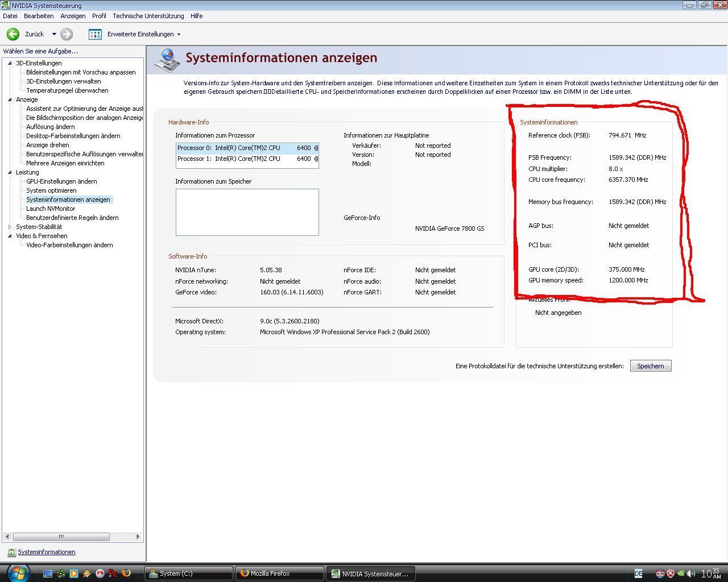Select Launch NVMonitor
Image resolution: width=728 pixels, height=582 pixels.
tap(51, 209)
